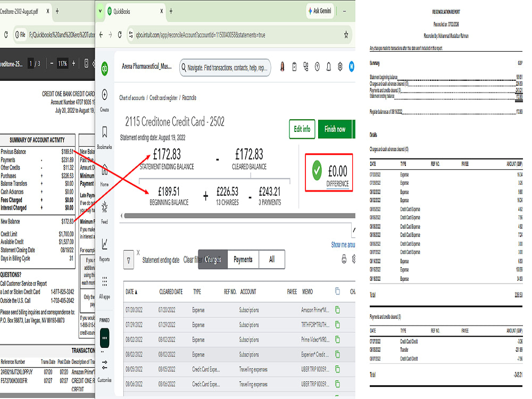
Task: Open a new tab in QuickBooks window
Action: pyautogui.click(x=171, y=11)
